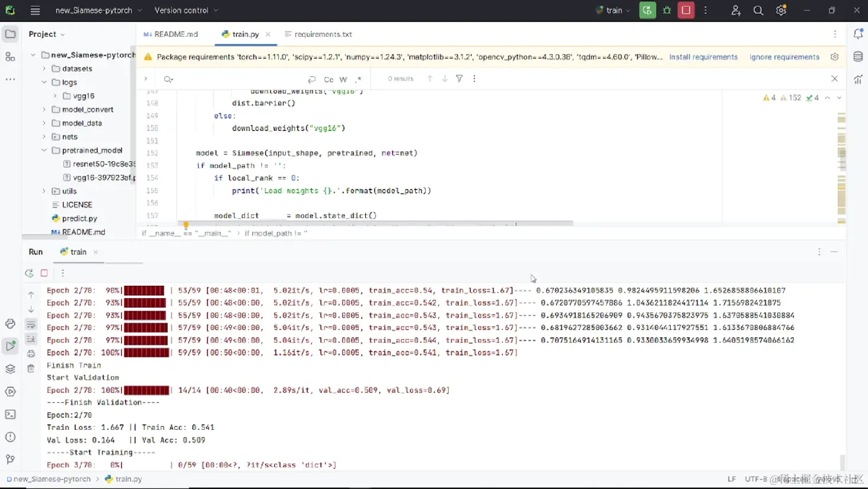Click Ignore requirements link
Viewport: 868px width, 489px height.
click(x=784, y=57)
